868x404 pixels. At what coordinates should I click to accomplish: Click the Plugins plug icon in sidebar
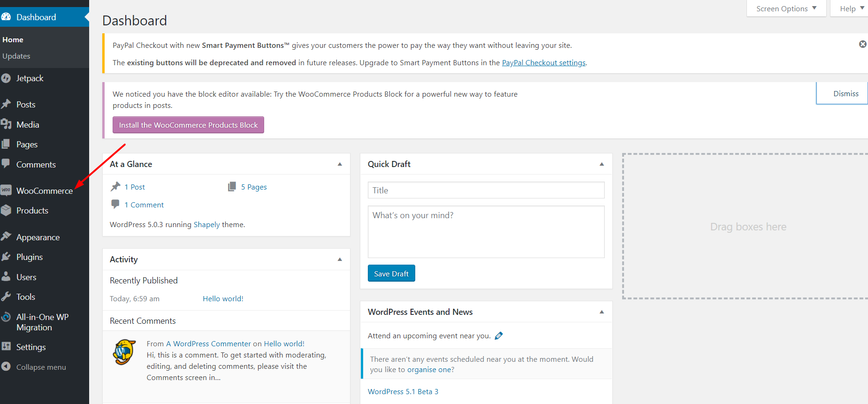(6, 257)
